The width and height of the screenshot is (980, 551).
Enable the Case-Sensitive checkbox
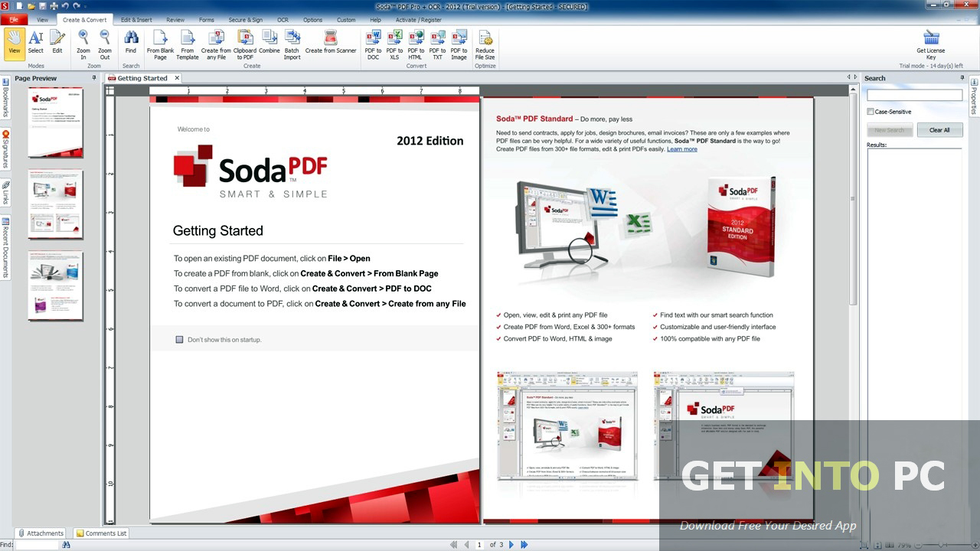pos(871,112)
